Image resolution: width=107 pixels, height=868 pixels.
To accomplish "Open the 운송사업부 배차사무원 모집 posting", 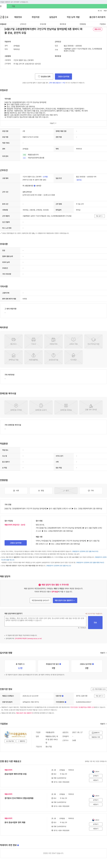I will [x=16, y=774].
